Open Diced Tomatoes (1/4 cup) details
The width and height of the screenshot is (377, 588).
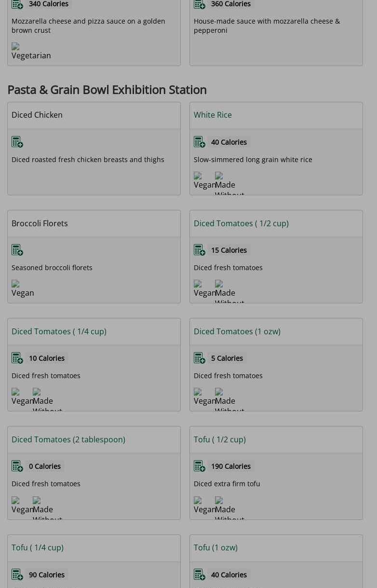coord(59,331)
